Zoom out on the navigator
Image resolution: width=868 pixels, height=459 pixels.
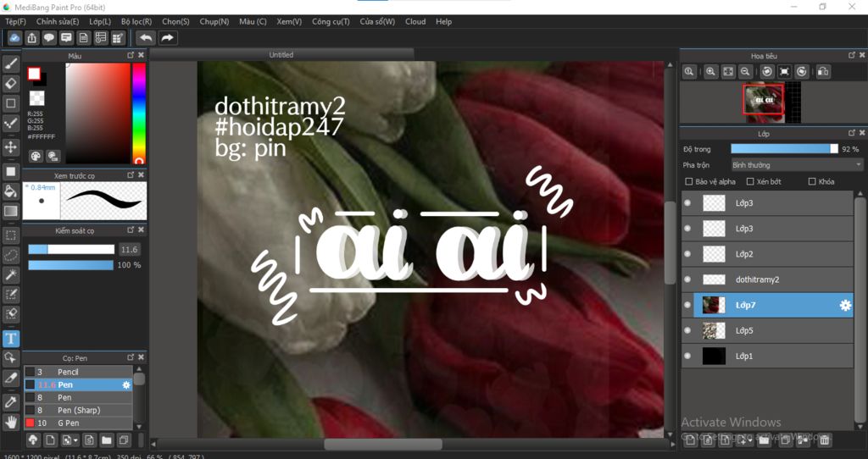point(745,72)
